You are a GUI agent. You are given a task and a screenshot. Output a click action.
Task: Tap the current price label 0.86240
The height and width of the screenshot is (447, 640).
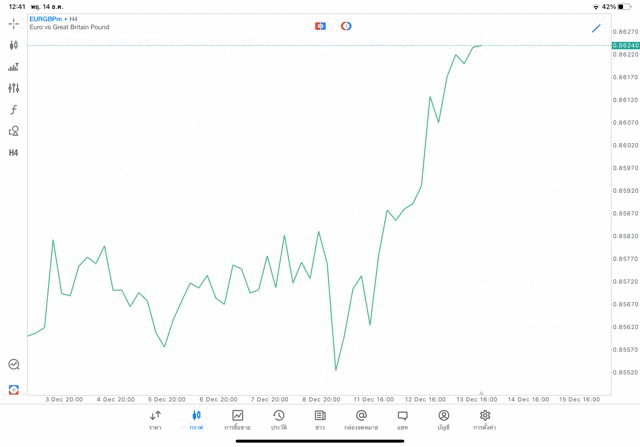pos(627,46)
